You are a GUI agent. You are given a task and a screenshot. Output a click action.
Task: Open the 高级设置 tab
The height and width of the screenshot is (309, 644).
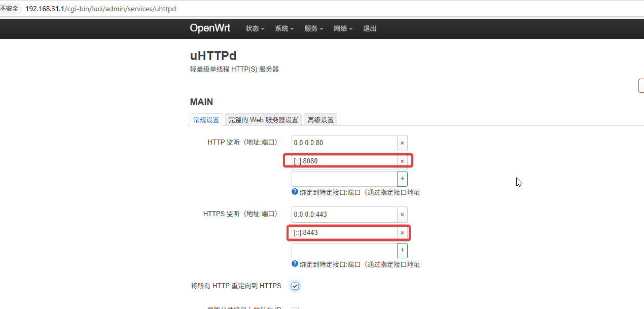(x=320, y=120)
